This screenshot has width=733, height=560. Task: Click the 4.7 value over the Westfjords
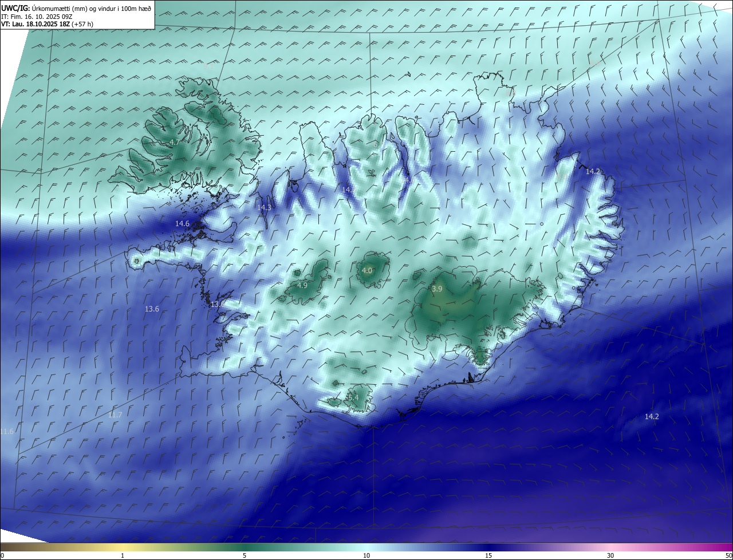tap(175, 142)
